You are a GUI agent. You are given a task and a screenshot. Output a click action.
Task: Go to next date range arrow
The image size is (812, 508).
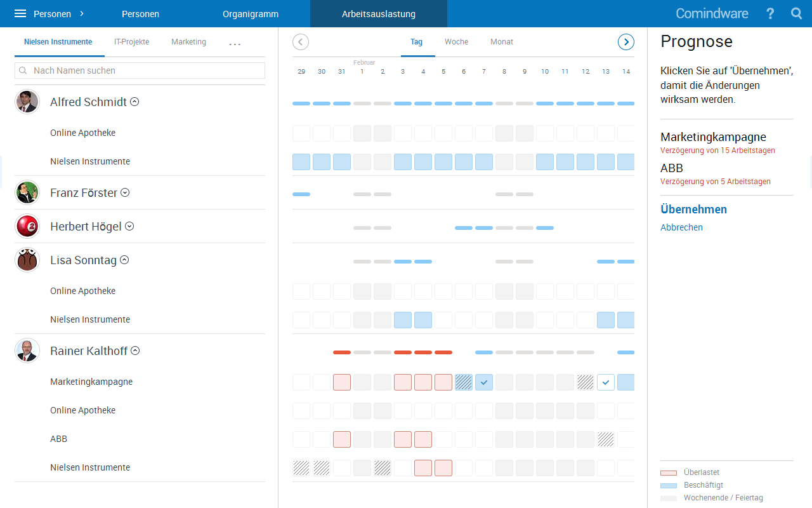click(626, 42)
